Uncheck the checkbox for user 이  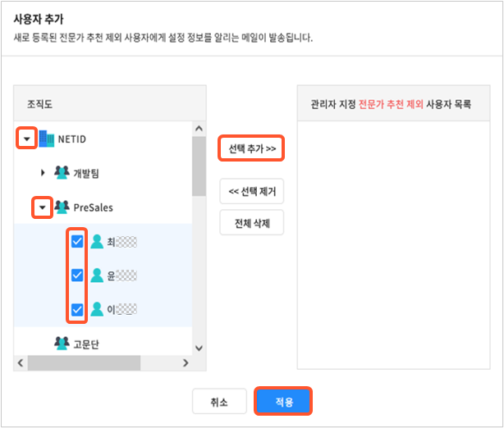[x=77, y=310]
